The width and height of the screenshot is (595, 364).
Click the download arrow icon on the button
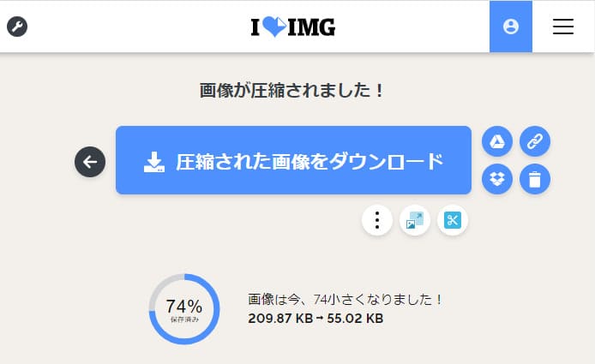[x=153, y=161]
